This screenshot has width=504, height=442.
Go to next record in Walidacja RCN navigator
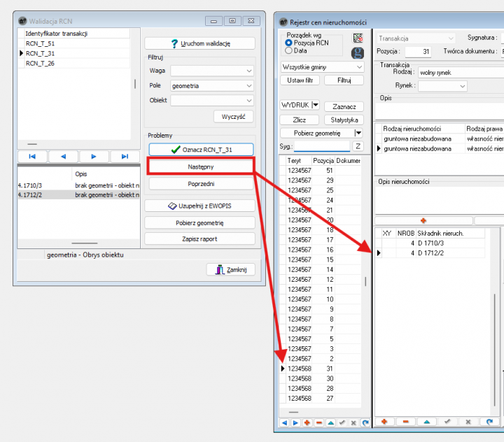(x=94, y=157)
